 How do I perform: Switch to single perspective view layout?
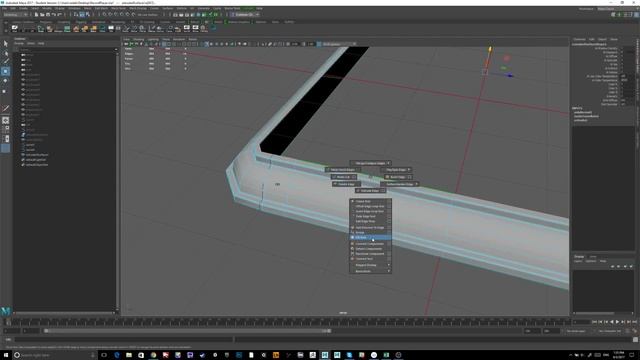tap(6, 120)
